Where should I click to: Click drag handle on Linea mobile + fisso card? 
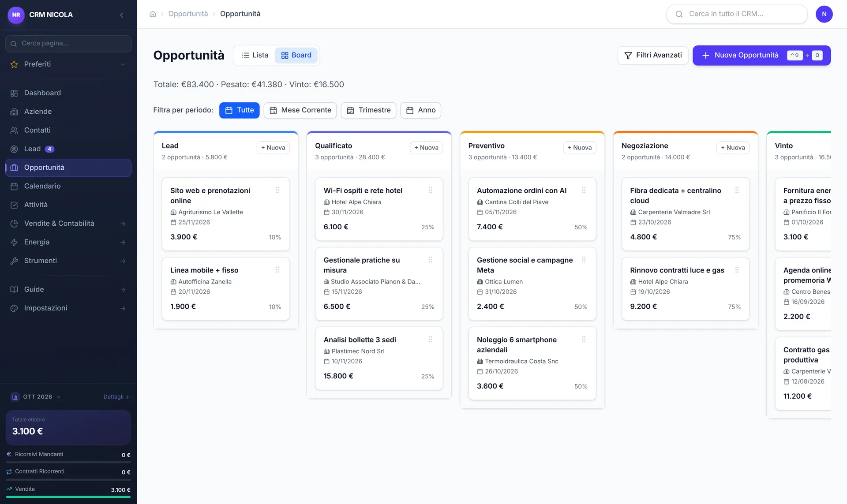point(277,269)
